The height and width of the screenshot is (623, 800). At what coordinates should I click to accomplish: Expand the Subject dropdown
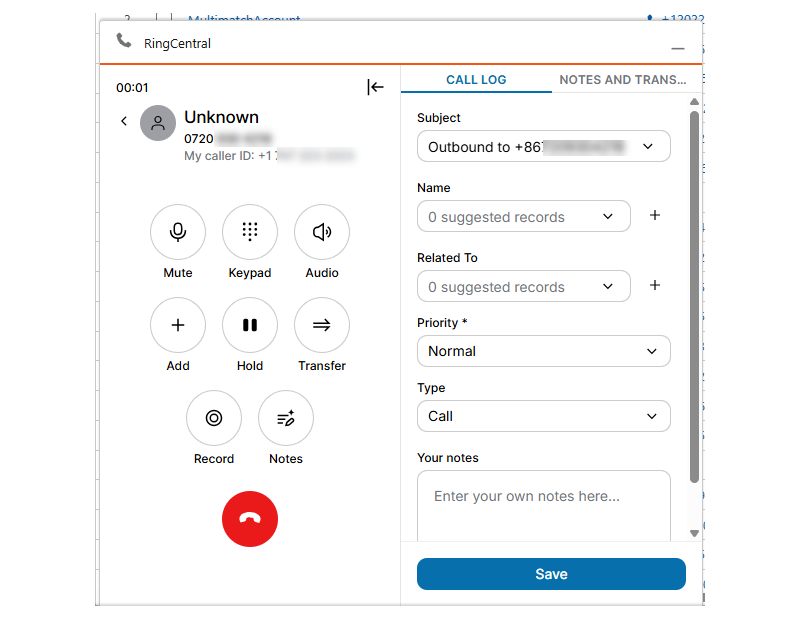pos(544,146)
